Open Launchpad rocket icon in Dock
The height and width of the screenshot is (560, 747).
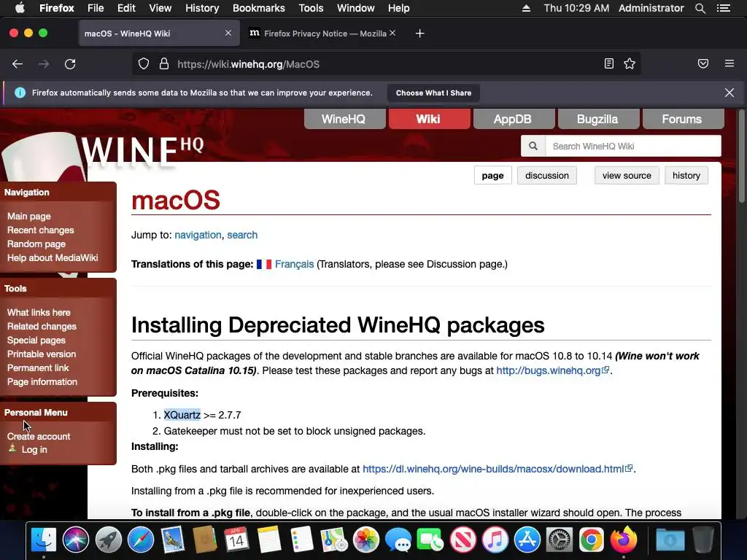point(108,540)
